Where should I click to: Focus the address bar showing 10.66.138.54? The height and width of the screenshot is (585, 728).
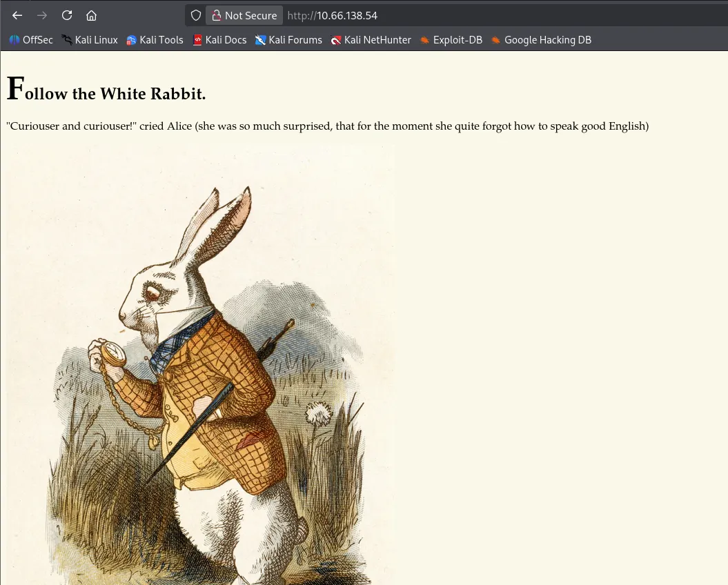click(x=414, y=15)
